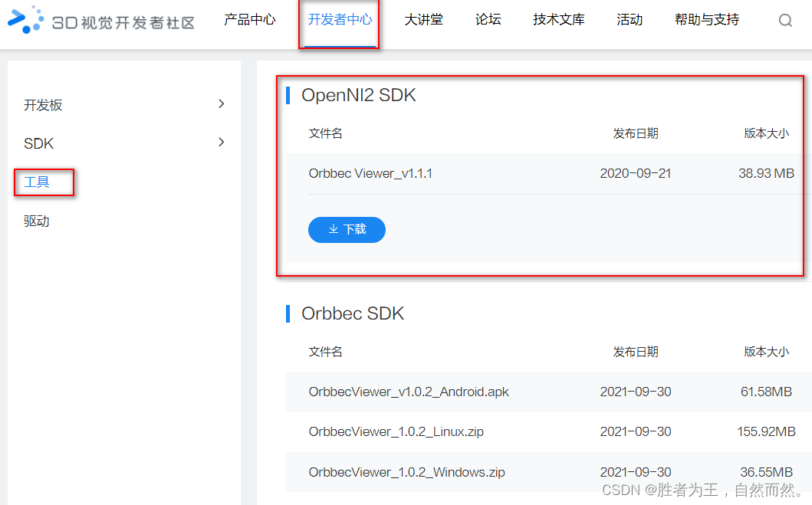This screenshot has height=505, width=812.
Task: Click 版本大小 header in Orbbec SDK table
Action: pyautogui.click(x=767, y=352)
